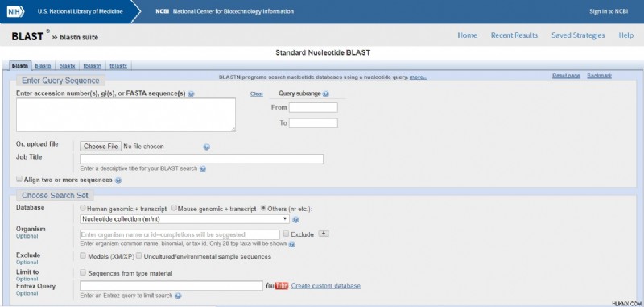644x307 pixels.
Task: Exclude Models (XM/XP) checkbox
Action: coord(83,255)
